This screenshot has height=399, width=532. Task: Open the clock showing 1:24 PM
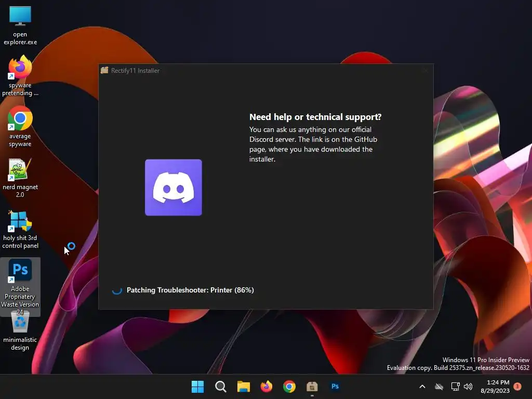coord(495,387)
